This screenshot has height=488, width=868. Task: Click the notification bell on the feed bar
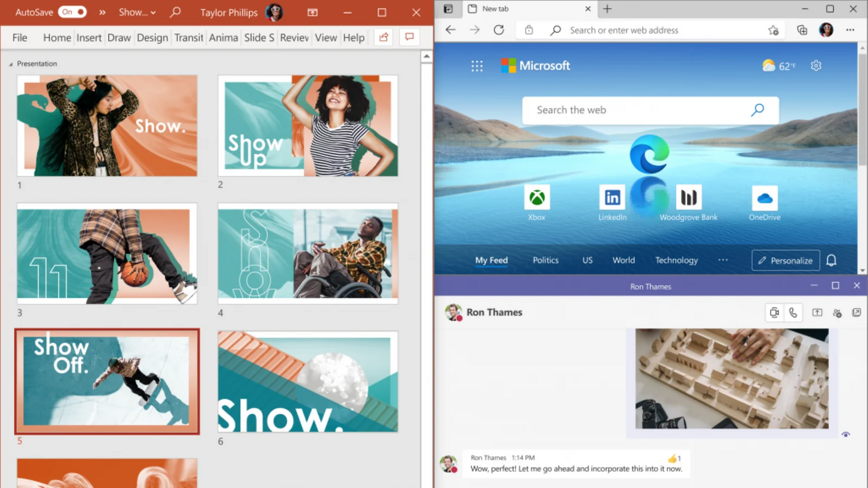coord(831,260)
